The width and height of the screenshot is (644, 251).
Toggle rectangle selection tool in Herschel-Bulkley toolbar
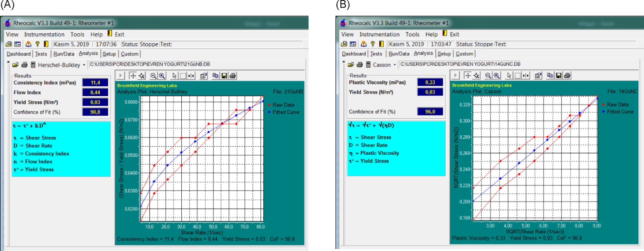(x=183, y=76)
